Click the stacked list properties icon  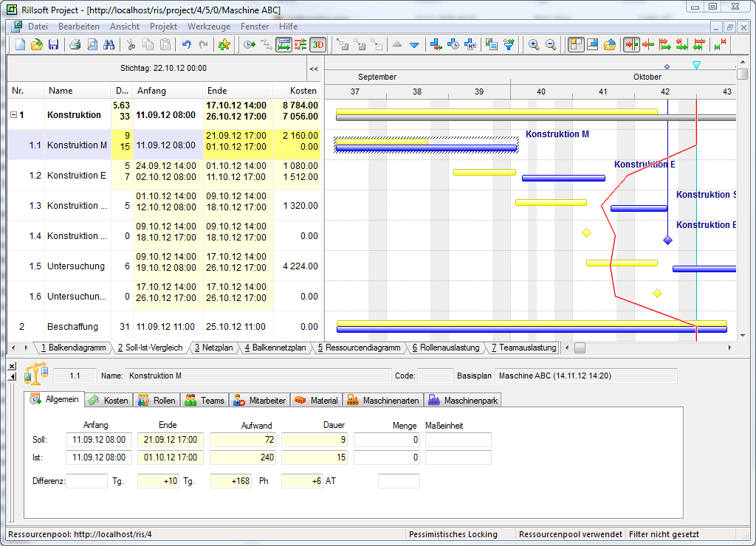click(x=491, y=45)
